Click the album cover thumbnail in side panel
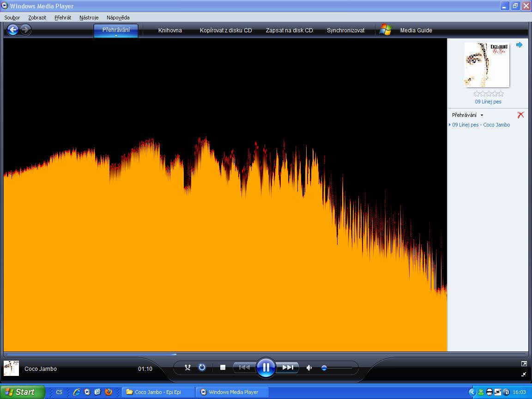 click(x=487, y=65)
